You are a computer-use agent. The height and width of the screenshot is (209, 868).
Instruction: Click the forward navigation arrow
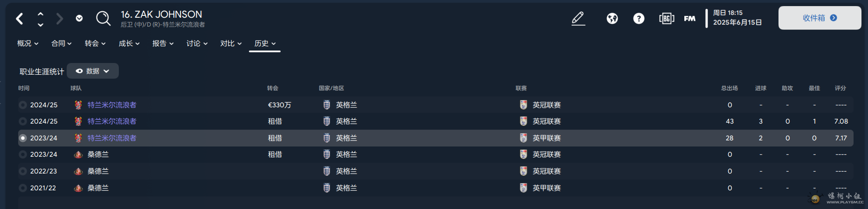click(x=59, y=19)
